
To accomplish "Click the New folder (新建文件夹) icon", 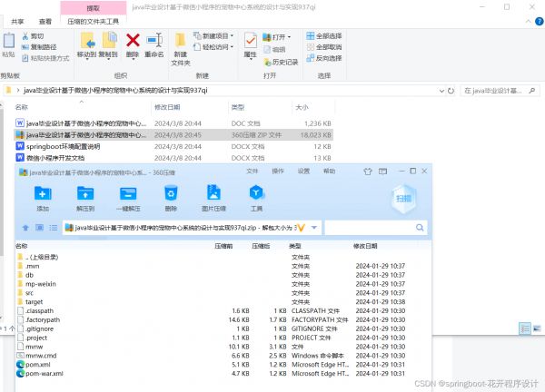I will (180, 41).
